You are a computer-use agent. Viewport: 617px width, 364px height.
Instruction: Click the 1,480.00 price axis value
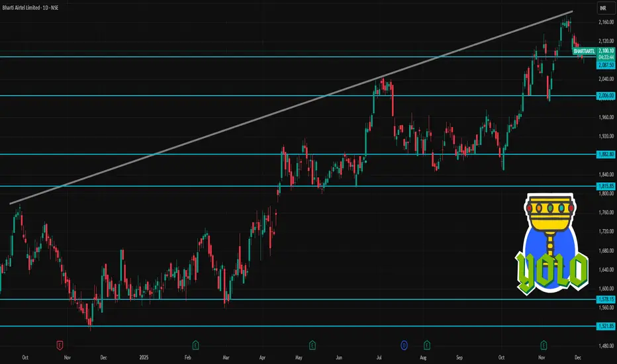tap(606, 346)
